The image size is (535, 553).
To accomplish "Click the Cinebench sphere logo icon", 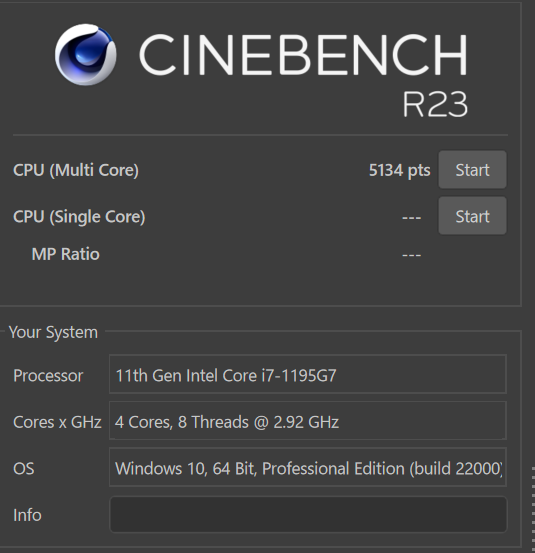I will [x=85, y=55].
